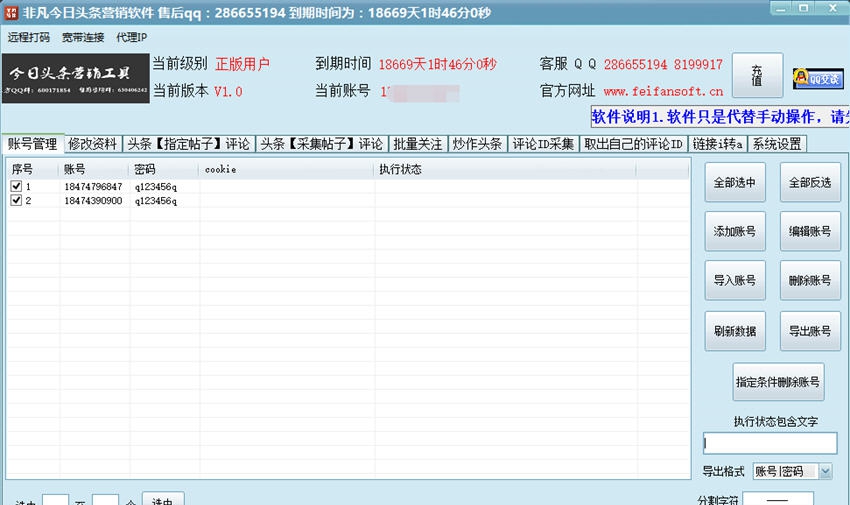Open the 宽带连接 menu

tap(83, 37)
